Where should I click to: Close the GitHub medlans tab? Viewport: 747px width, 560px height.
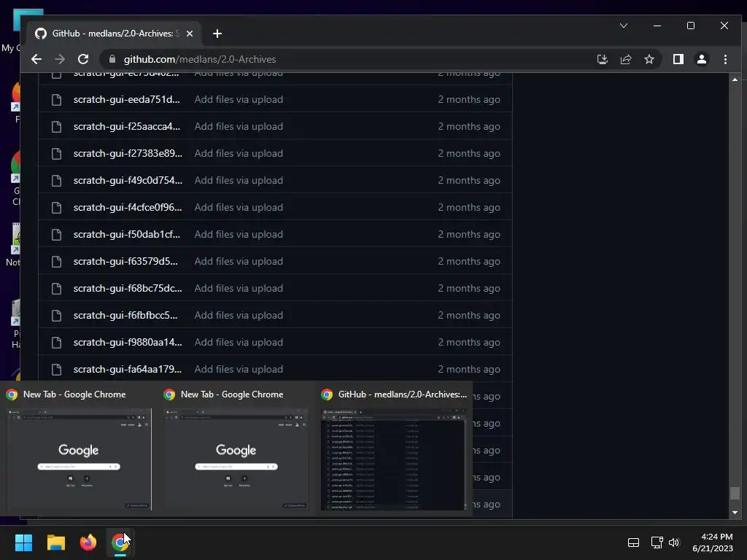pyautogui.click(x=190, y=34)
